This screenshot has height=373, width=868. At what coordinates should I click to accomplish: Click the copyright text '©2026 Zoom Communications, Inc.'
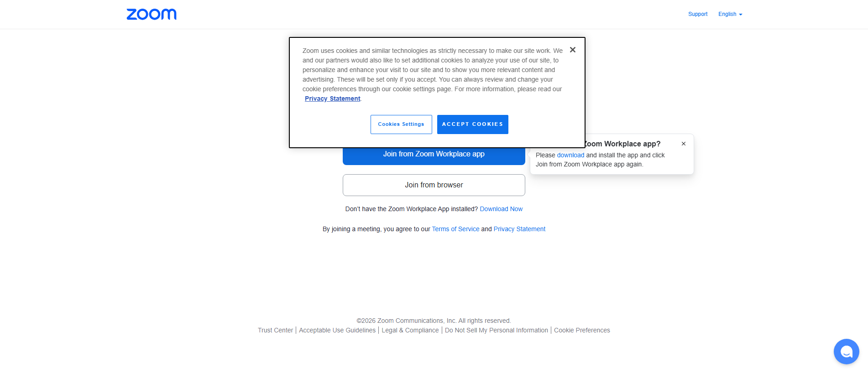click(x=407, y=321)
